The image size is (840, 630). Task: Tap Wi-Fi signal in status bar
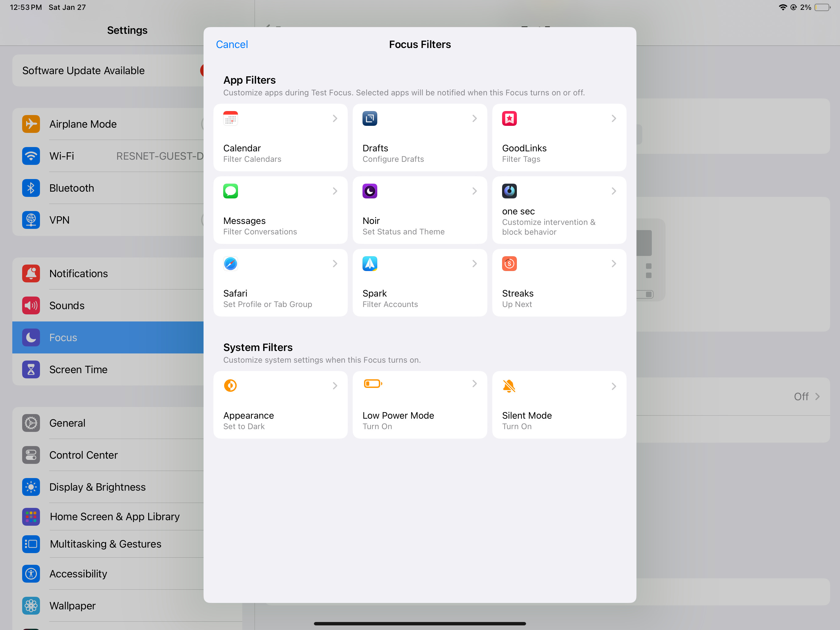783,7
